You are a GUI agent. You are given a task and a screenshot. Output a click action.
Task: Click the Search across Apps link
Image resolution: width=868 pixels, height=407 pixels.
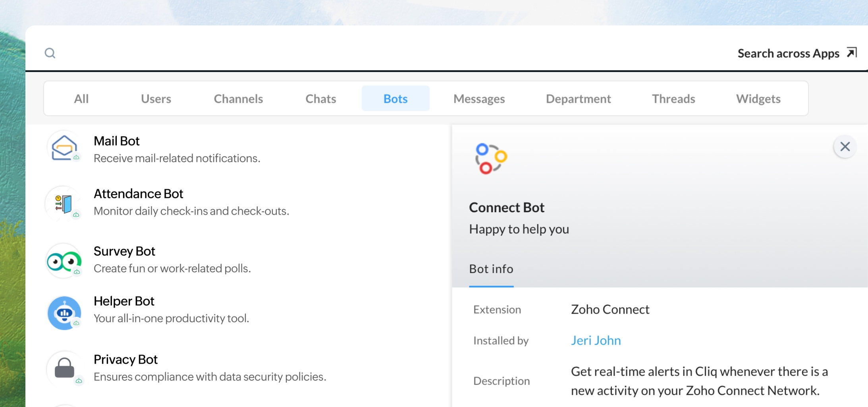point(788,53)
